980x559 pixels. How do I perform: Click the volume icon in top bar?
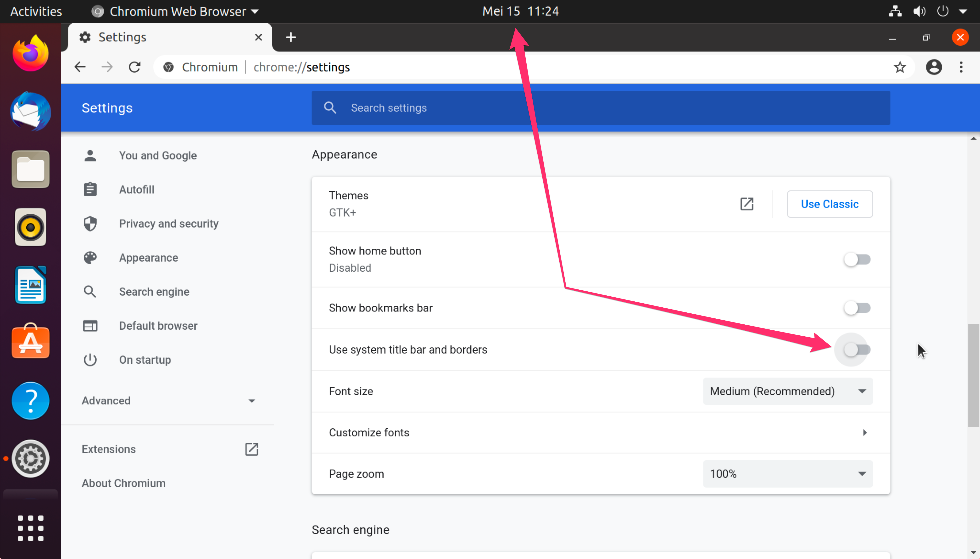[x=919, y=11]
